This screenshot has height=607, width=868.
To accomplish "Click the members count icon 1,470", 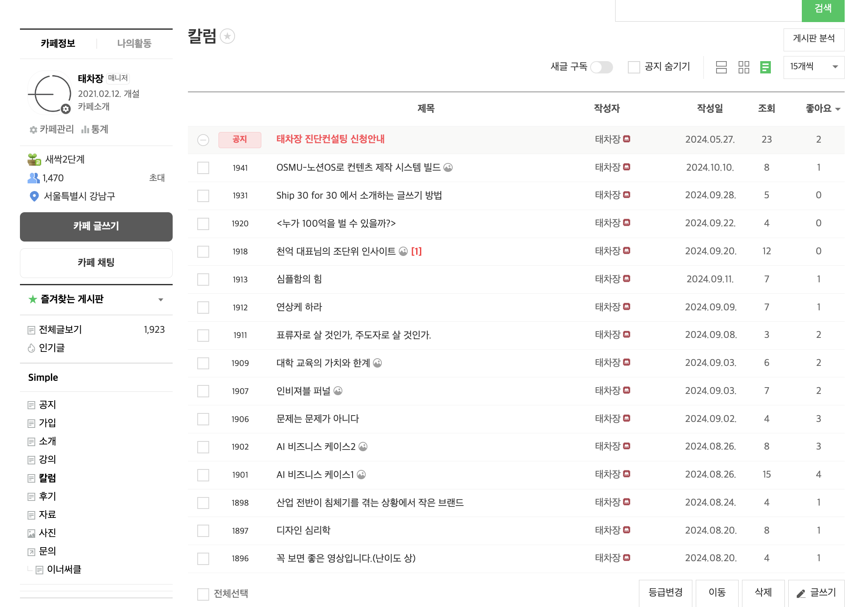I will (x=34, y=178).
